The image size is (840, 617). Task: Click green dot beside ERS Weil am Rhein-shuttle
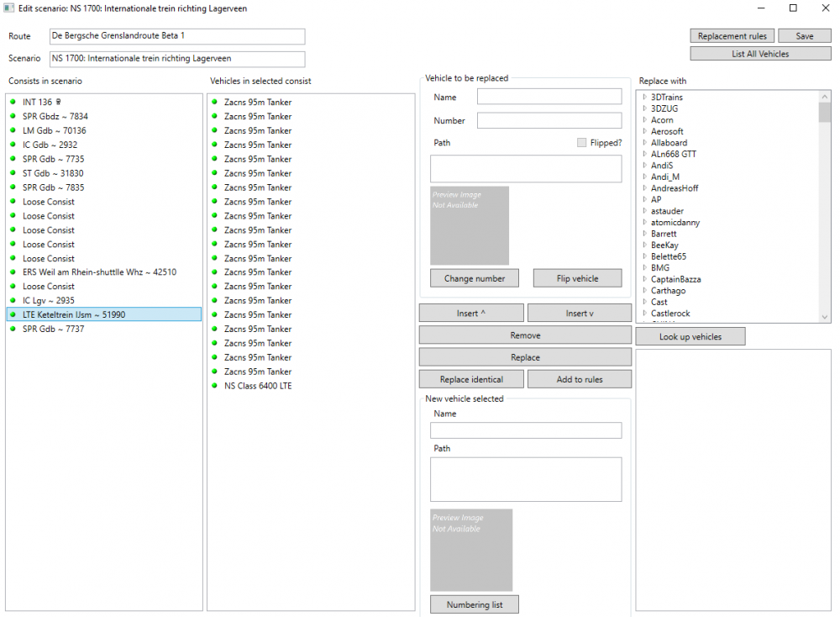coord(13,272)
